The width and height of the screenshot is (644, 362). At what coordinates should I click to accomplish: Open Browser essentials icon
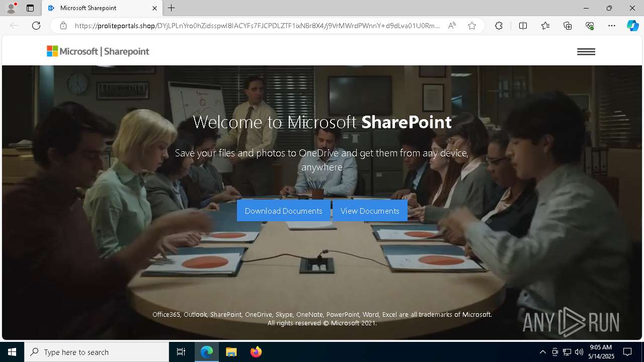click(590, 26)
